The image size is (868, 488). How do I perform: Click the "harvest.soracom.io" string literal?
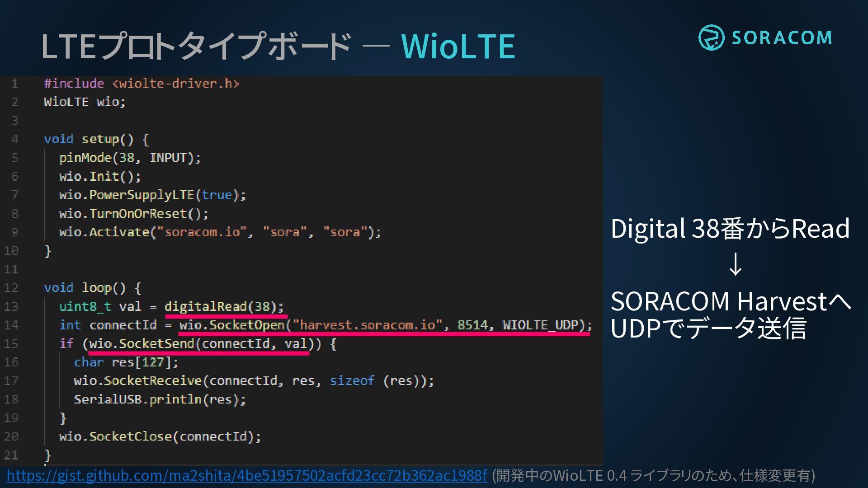(368, 325)
